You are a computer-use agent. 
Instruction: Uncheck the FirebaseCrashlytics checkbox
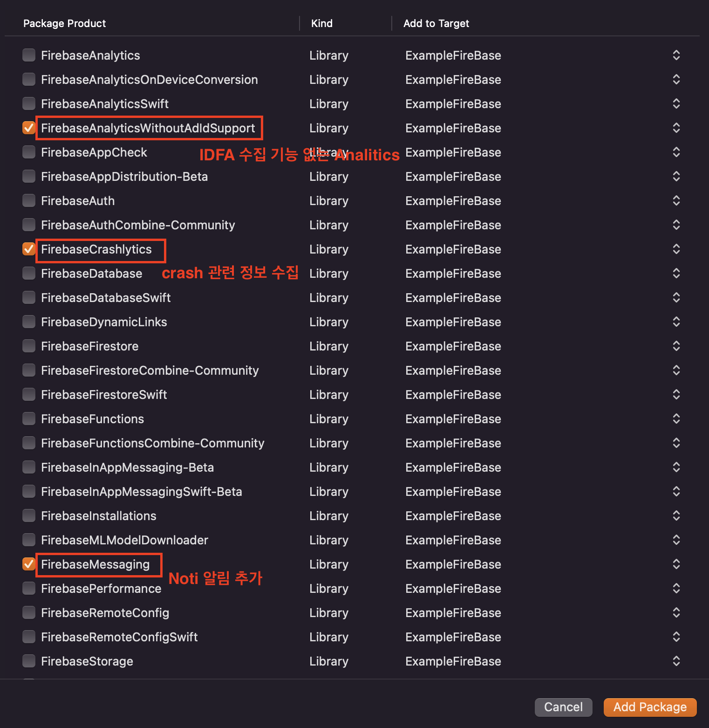(29, 249)
